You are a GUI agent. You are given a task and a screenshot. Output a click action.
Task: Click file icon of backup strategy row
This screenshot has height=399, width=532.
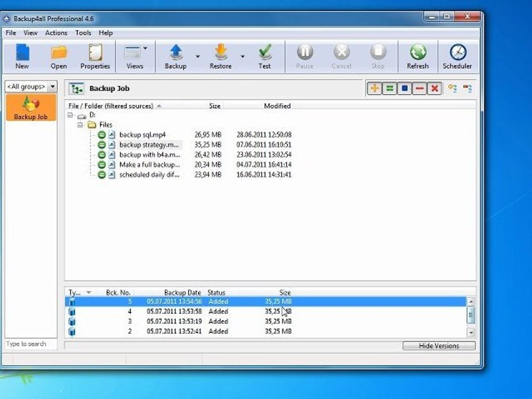click(x=111, y=145)
